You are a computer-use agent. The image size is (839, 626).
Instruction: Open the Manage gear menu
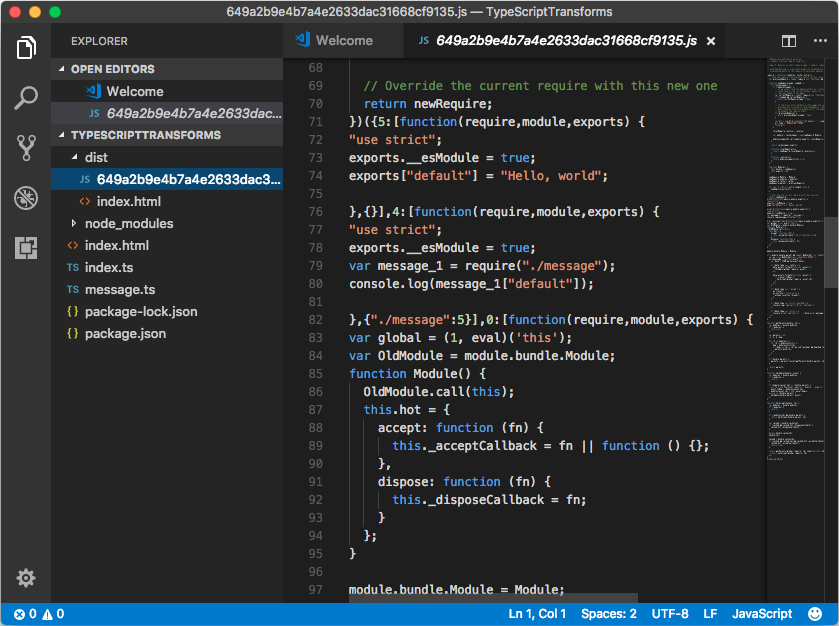coord(26,578)
